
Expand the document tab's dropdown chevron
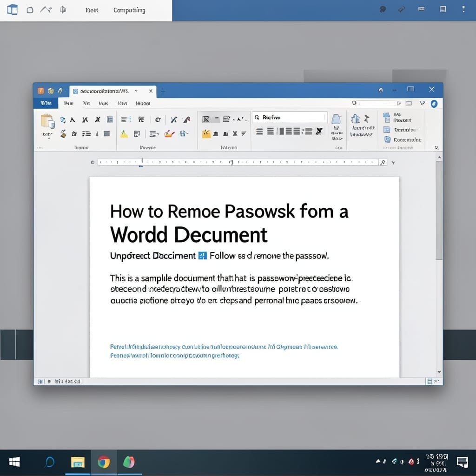tap(136, 91)
